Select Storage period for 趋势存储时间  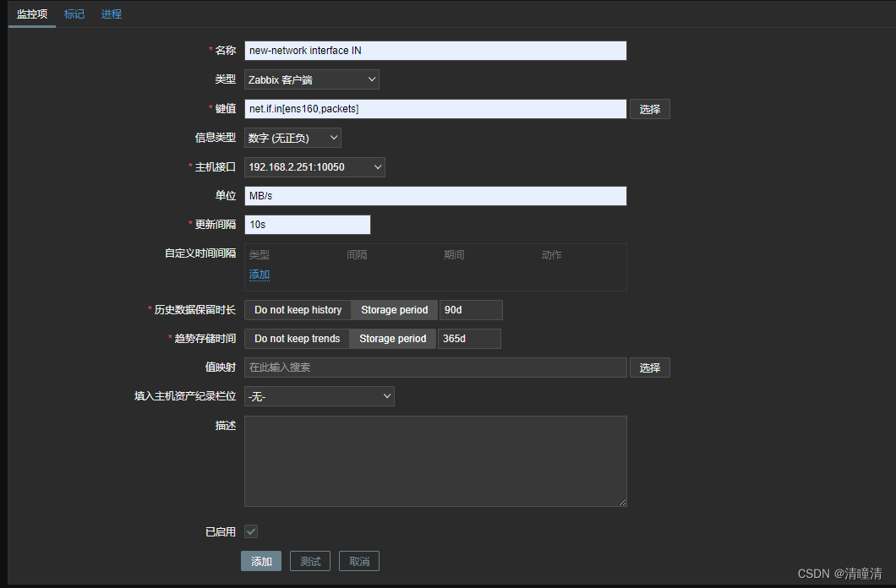392,339
